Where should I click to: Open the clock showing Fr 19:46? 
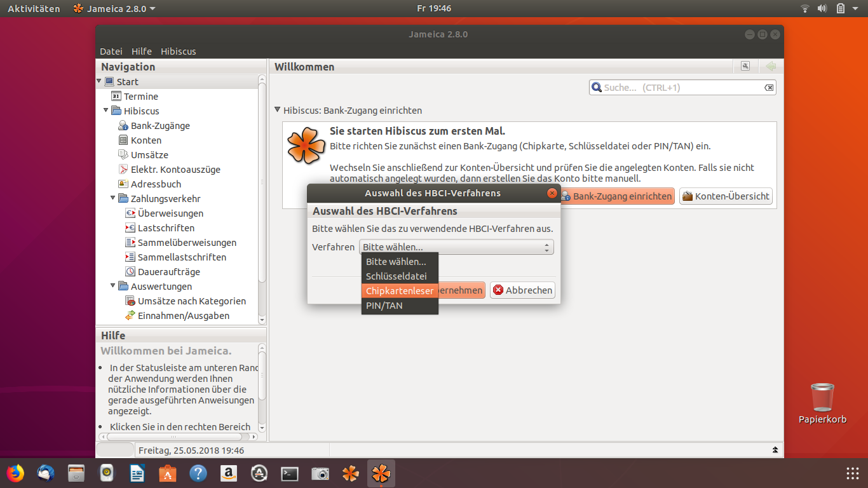point(434,8)
